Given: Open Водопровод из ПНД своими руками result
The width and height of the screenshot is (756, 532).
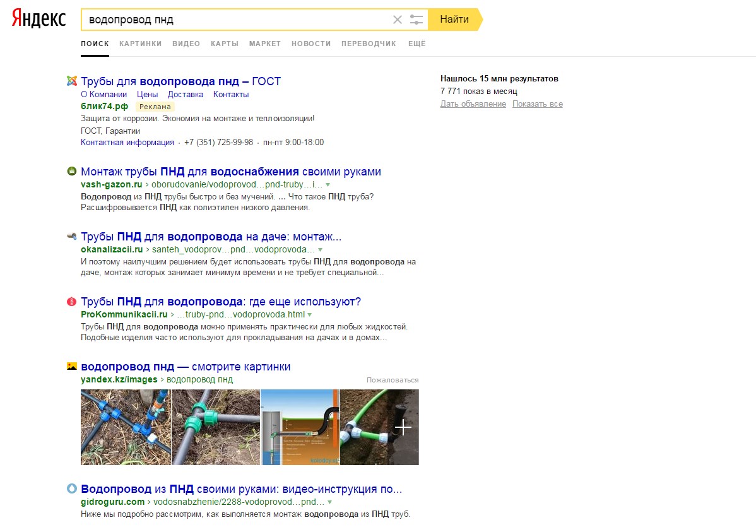Looking at the screenshot, I should [242, 488].
